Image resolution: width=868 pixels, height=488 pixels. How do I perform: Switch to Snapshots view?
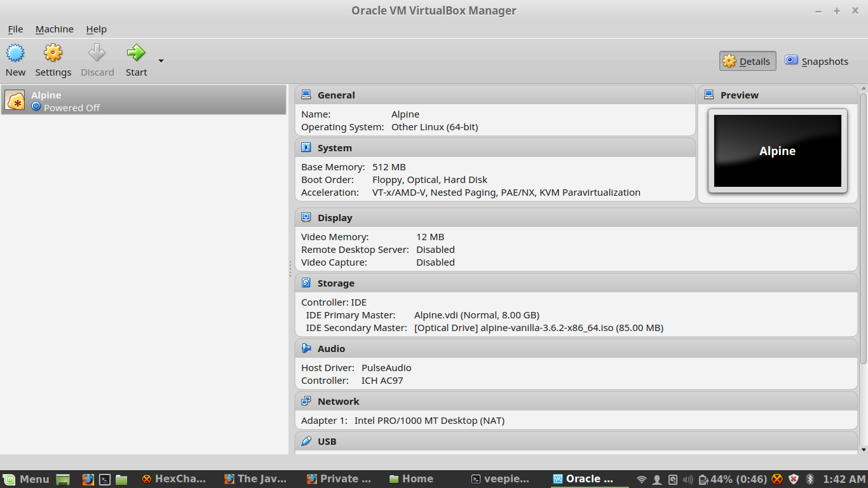click(x=817, y=62)
